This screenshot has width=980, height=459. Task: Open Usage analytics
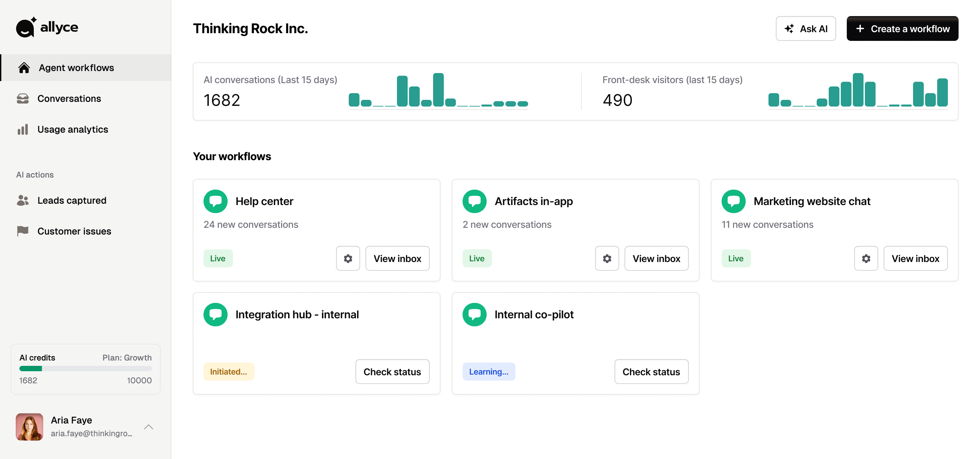(86, 130)
